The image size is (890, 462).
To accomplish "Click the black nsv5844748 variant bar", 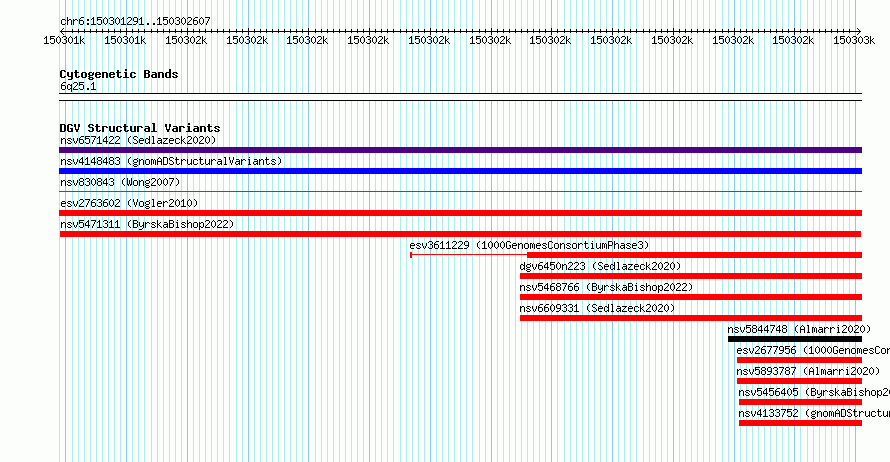I will point(795,339).
